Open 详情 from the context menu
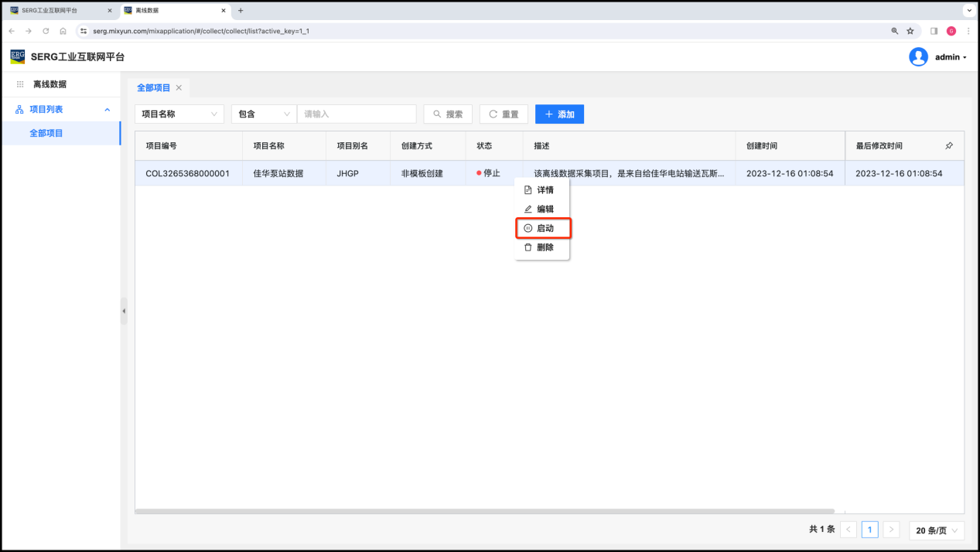 [545, 190]
